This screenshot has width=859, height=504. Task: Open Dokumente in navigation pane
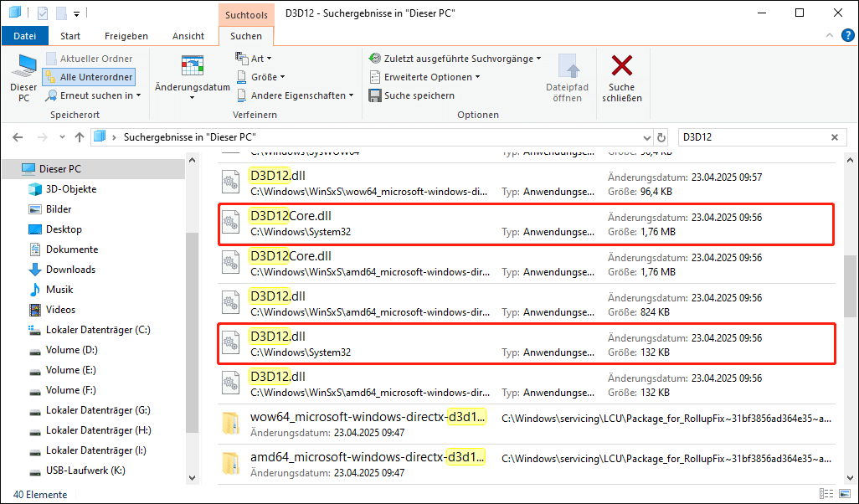tap(72, 249)
